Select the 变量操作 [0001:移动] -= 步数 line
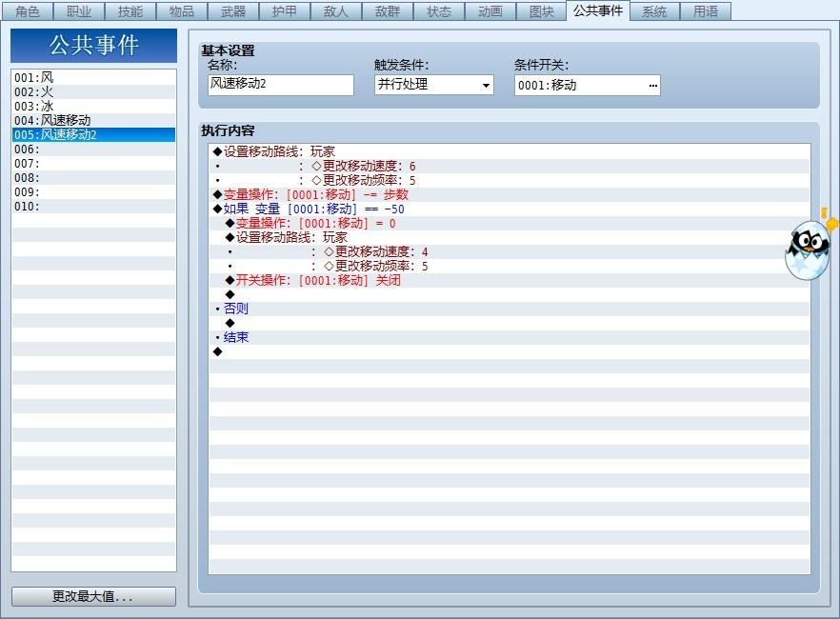840x619 pixels. [x=509, y=194]
